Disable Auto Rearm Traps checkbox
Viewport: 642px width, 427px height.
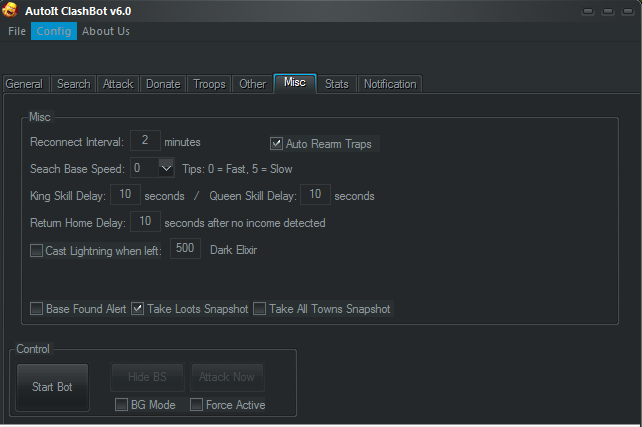click(x=276, y=144)
